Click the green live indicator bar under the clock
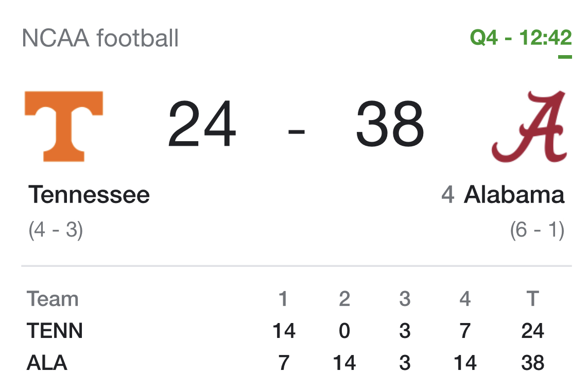 565,57
